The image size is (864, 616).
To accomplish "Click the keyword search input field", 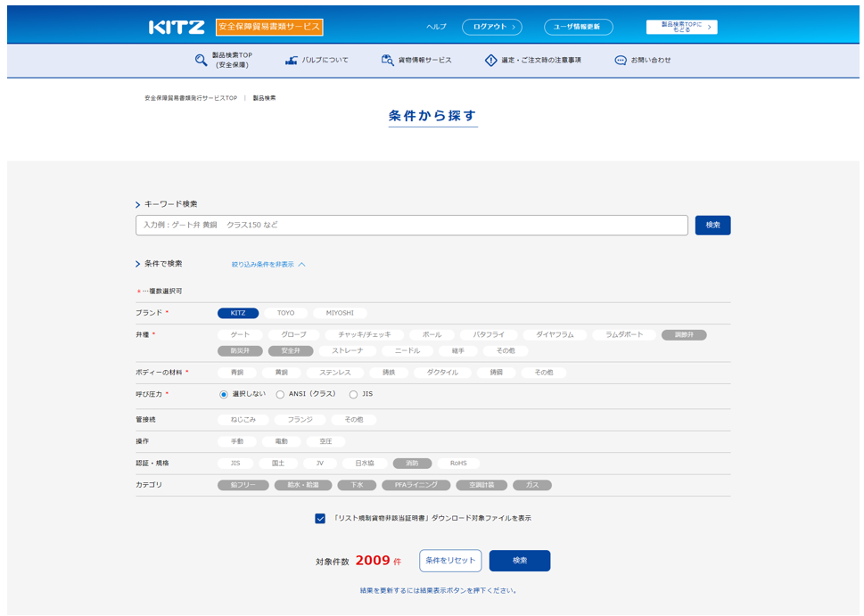I will [411, 226].
